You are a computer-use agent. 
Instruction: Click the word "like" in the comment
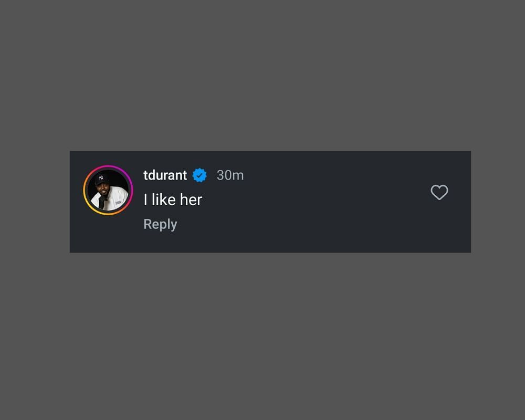tap(164, 200)
